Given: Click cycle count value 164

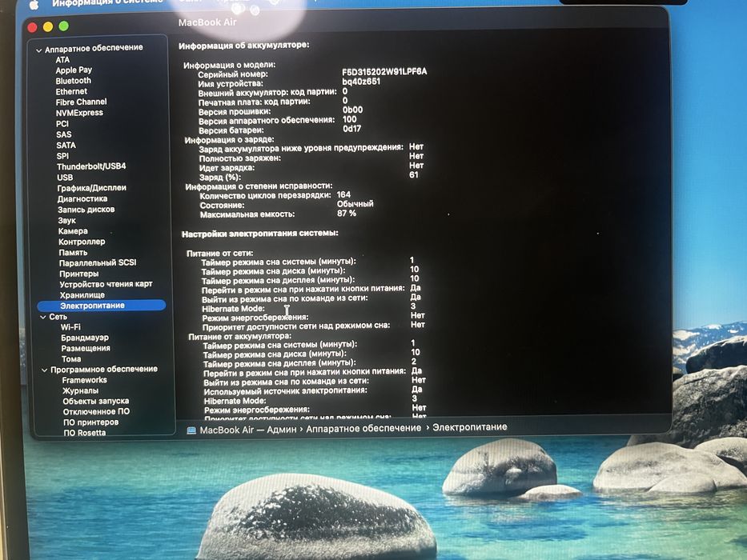Looking at the screenshot, I should tap(343, 194).
